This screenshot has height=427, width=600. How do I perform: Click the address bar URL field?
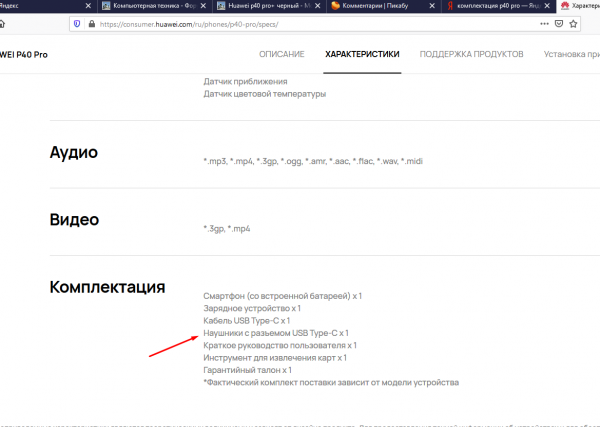(300, 23)
